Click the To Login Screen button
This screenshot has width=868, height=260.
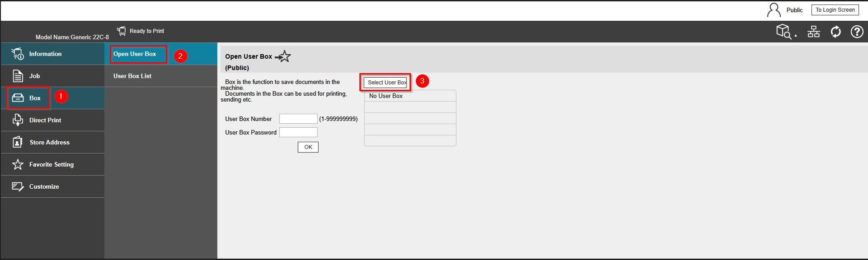[835, 10]
